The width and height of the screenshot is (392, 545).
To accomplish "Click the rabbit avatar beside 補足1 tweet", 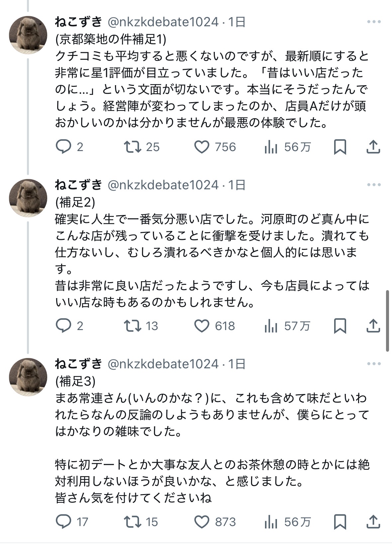I will pos(28,35).
